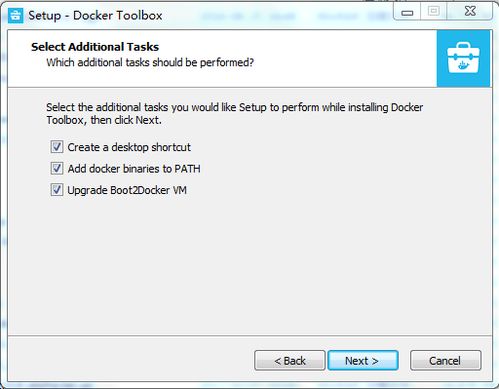Go back with the < Back button
The width and height of the screenshot is (499, 389).
(290, 360)
